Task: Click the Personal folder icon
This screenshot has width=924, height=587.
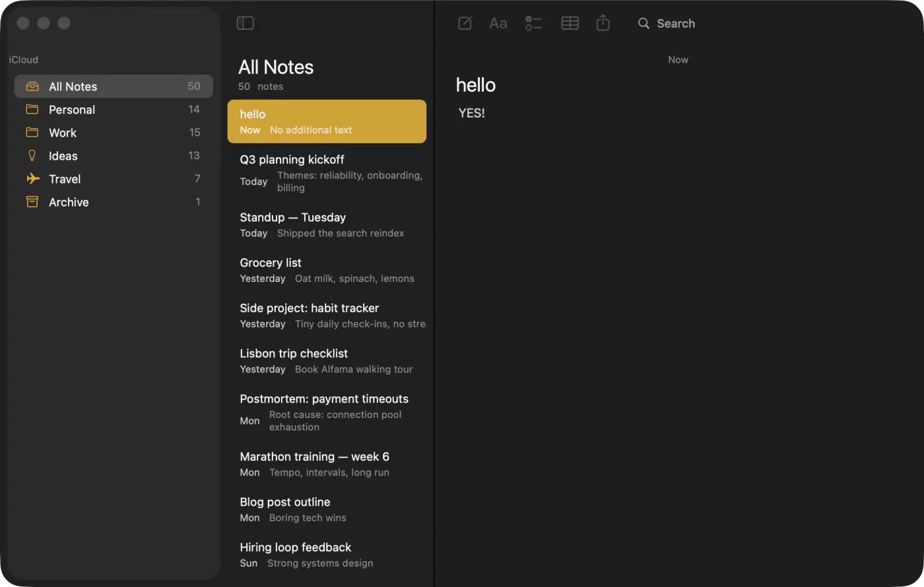Action: click(32, 110)
